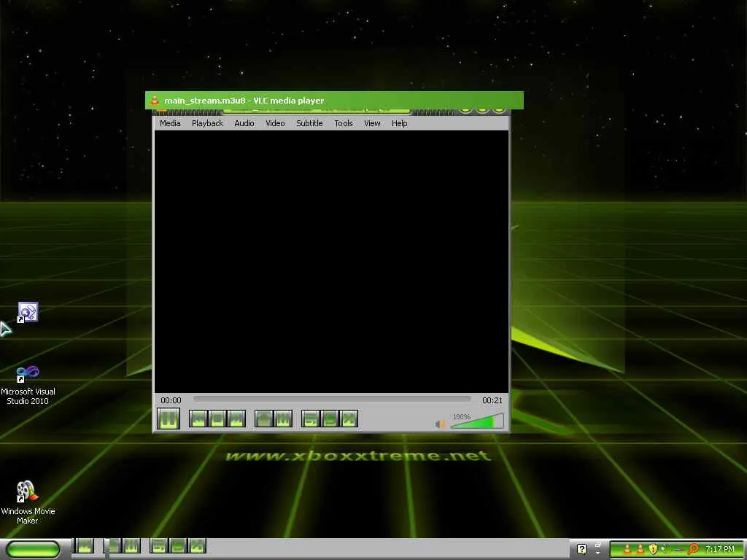Select Windows Movie Maker desktop shortcut
747x560 pixels.
(28, 503)
